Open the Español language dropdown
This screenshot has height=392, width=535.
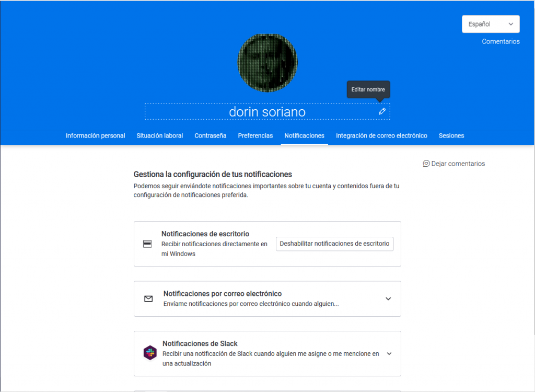[491, 24]
